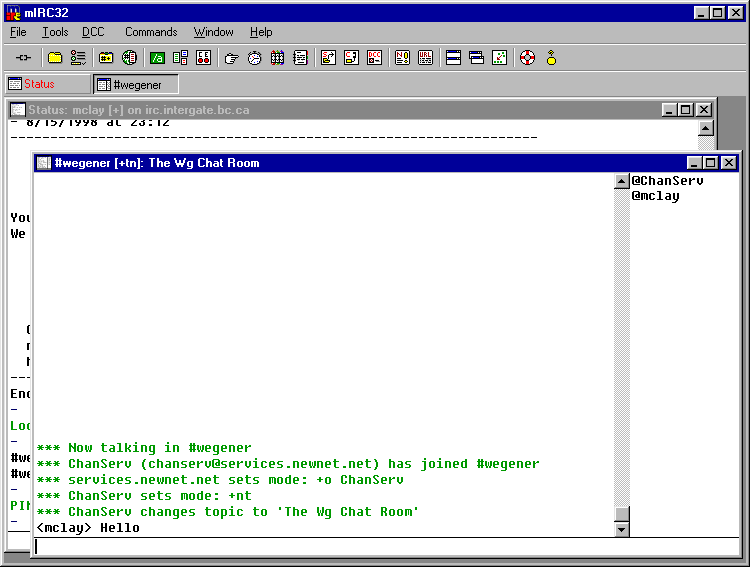Click the Connect to IRC server icon
The height and width of the screenshot is (567, 750).
pyautogui.click(x=23, y=58)
